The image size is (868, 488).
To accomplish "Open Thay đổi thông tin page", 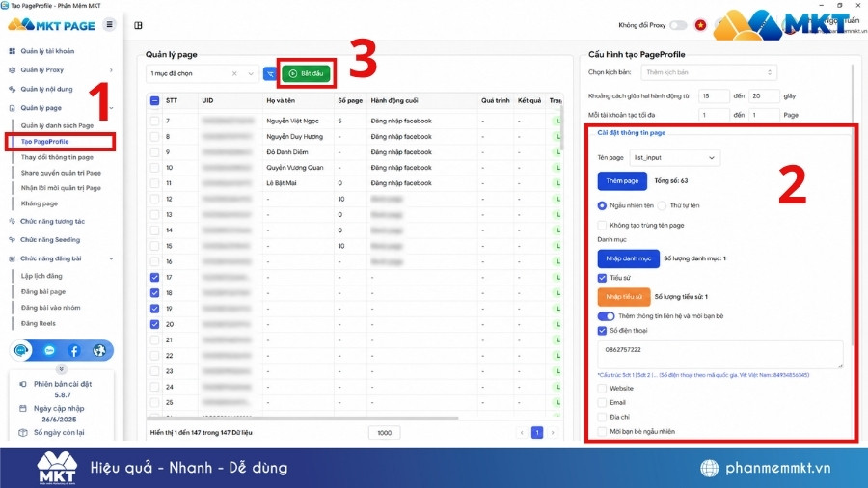I will (57, 157).
